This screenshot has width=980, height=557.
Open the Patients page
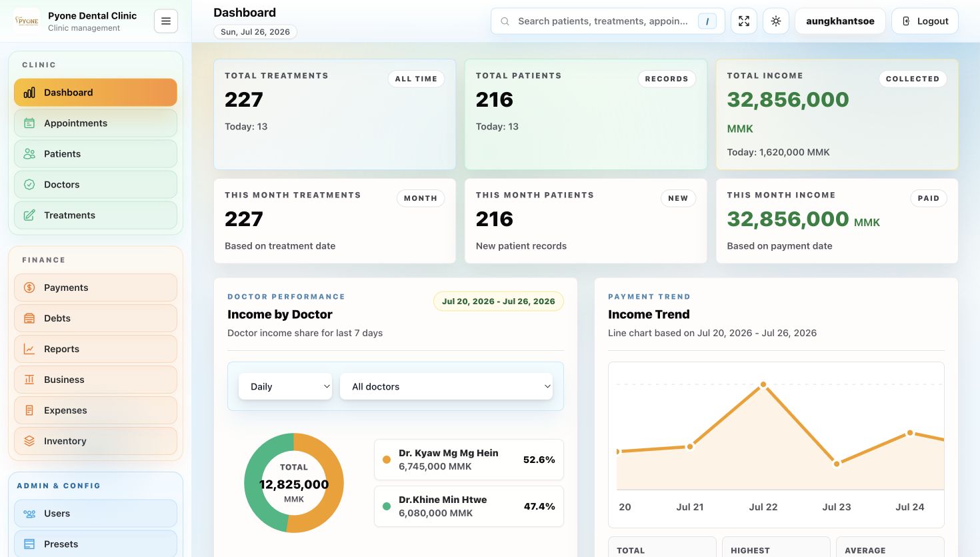95,154
